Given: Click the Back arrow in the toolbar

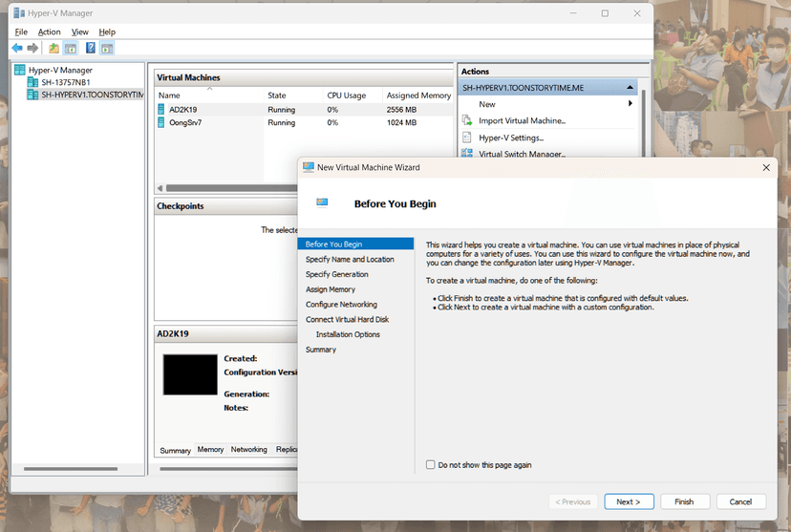Looking at the screenshot, I should [17, 48].
